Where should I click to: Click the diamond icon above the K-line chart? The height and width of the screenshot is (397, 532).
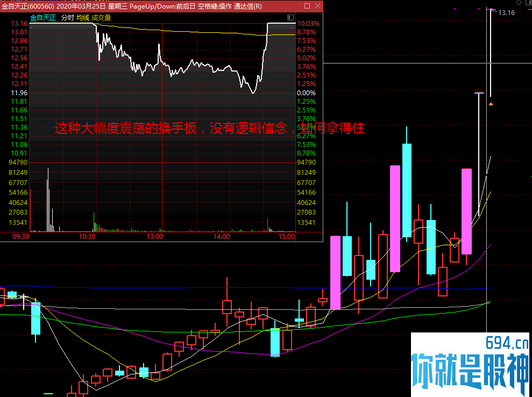(519, 3)
